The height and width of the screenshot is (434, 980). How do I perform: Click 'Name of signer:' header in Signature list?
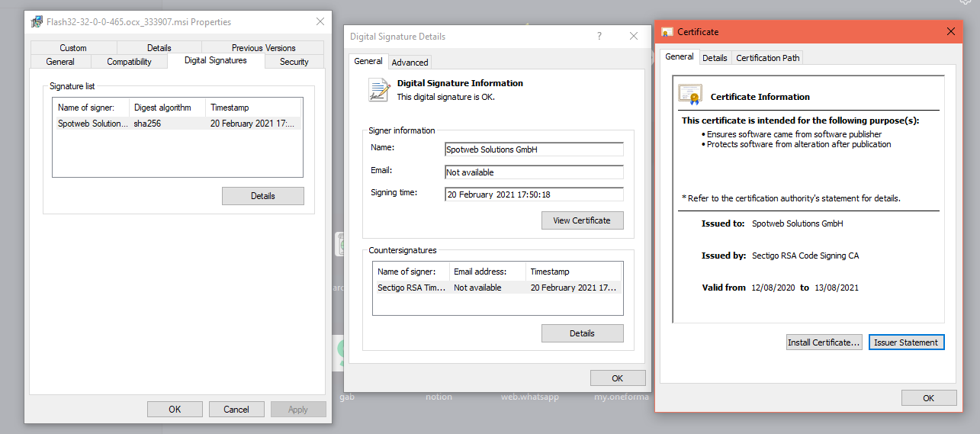click(x=92, y=108)
